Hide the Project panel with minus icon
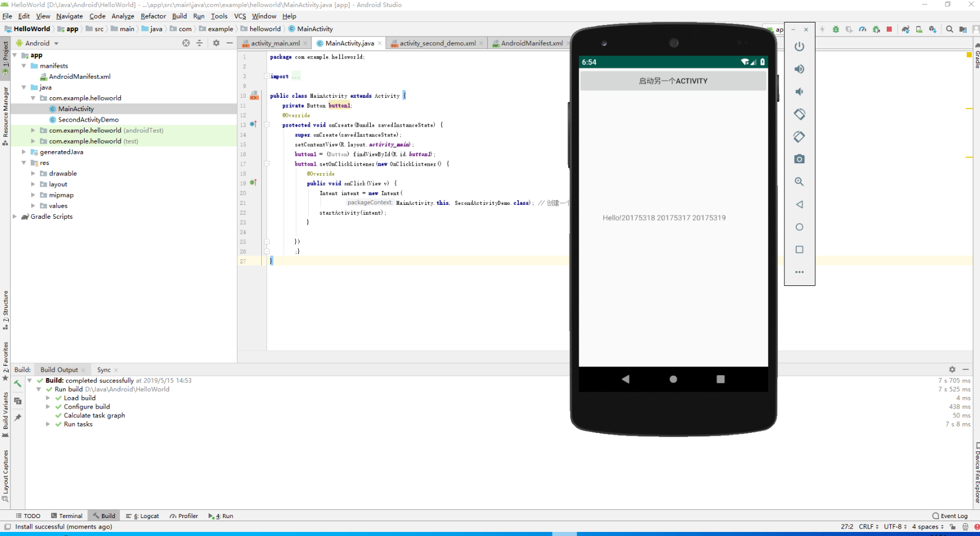The image size is (980, 536). (x=229, y=43)
